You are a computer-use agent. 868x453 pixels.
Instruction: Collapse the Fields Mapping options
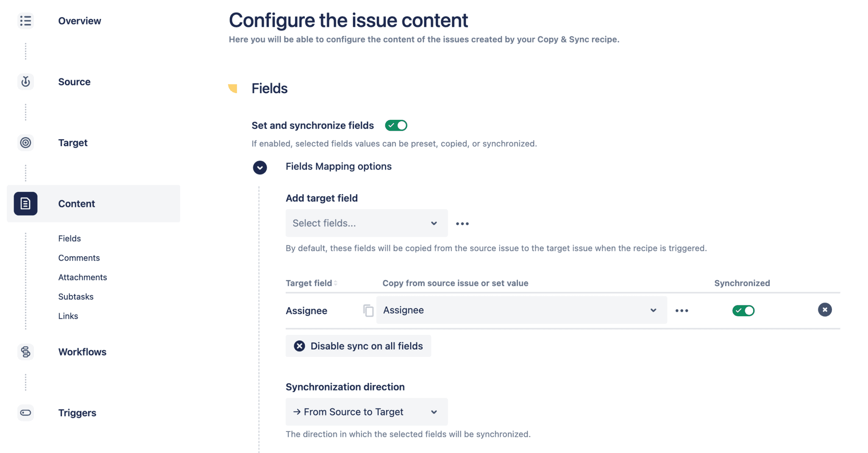click(x=259, y=168)
